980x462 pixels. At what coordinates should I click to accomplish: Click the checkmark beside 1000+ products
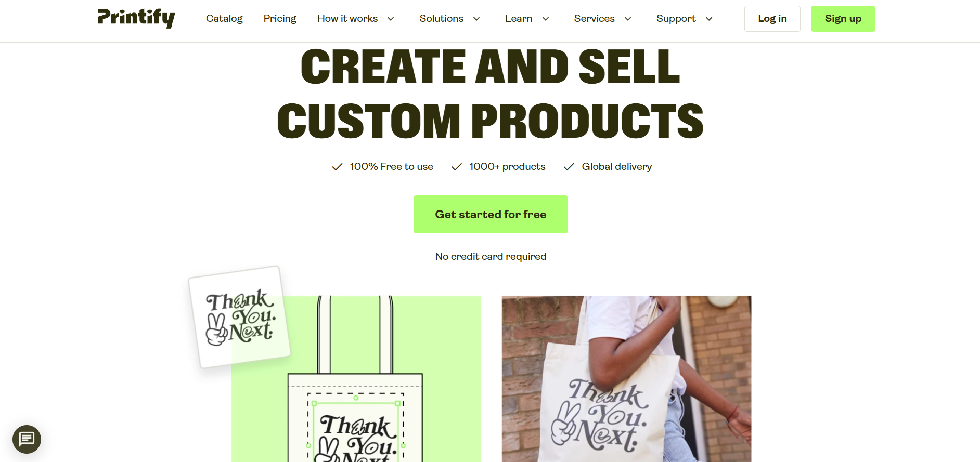click(457, 167)
